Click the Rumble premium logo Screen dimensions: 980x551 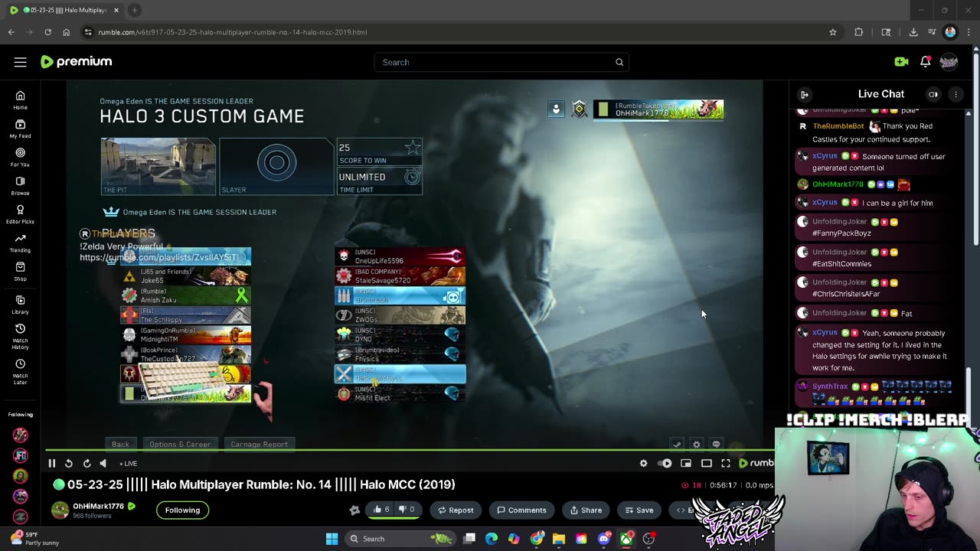76,62
